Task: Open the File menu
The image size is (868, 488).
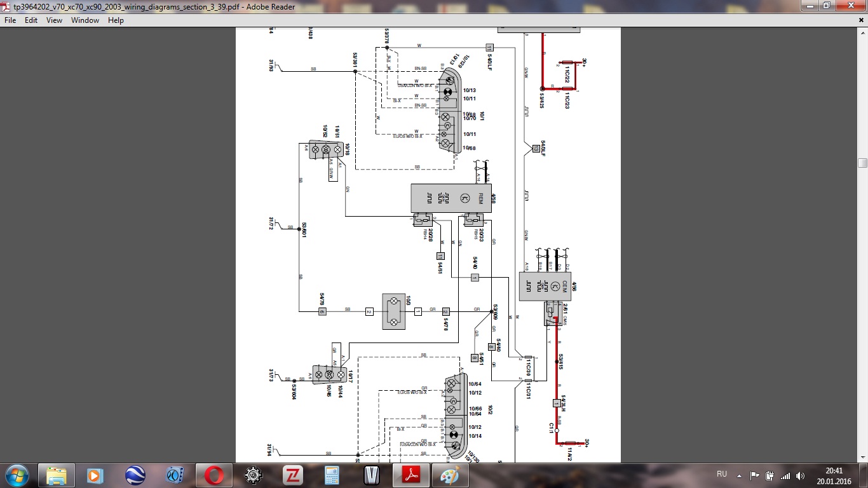Action: point(10,20)
